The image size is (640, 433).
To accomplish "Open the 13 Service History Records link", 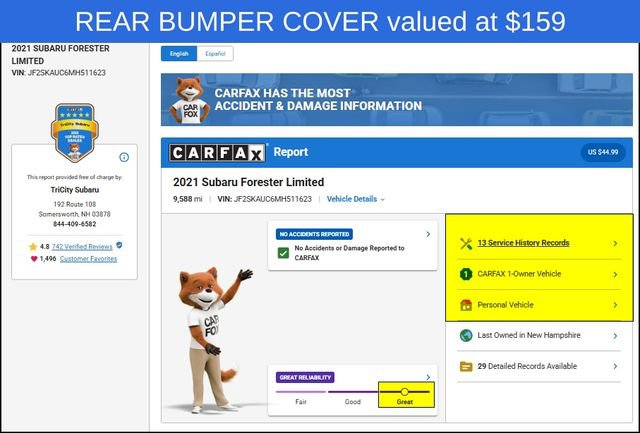I will point(523,243).
